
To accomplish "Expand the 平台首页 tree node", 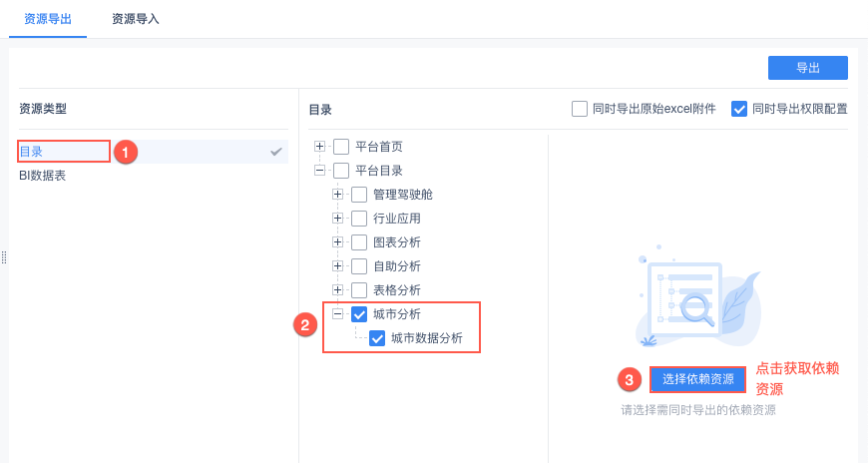I will [320, 147].
